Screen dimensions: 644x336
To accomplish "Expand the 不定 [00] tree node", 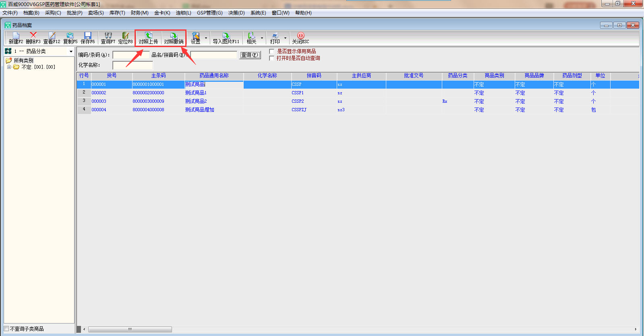I will point(9,67).
